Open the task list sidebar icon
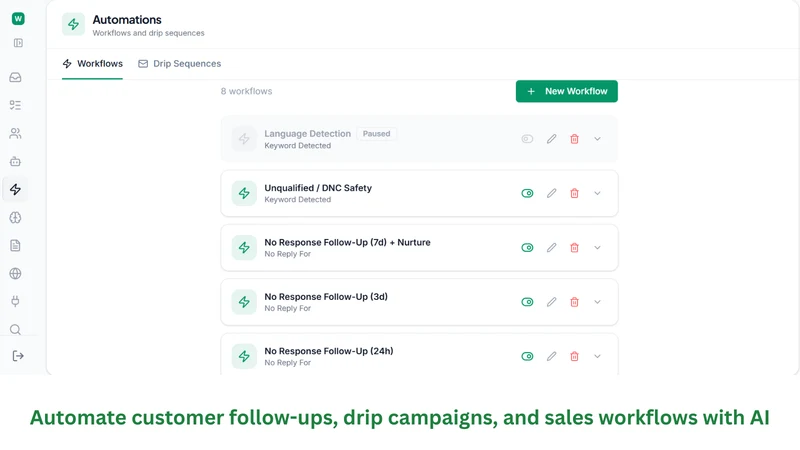 click(15, 105)
